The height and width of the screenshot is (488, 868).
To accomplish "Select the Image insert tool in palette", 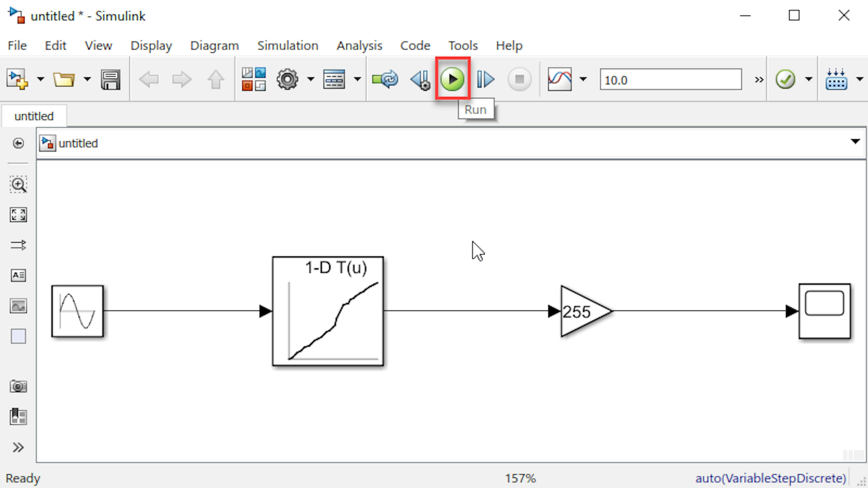I will click(18, 306).
